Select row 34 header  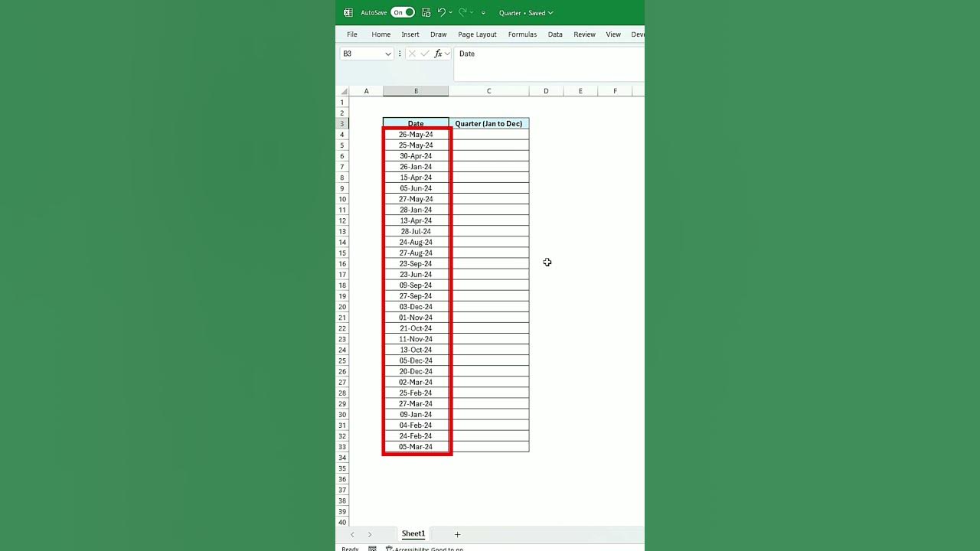click(342, 458)
